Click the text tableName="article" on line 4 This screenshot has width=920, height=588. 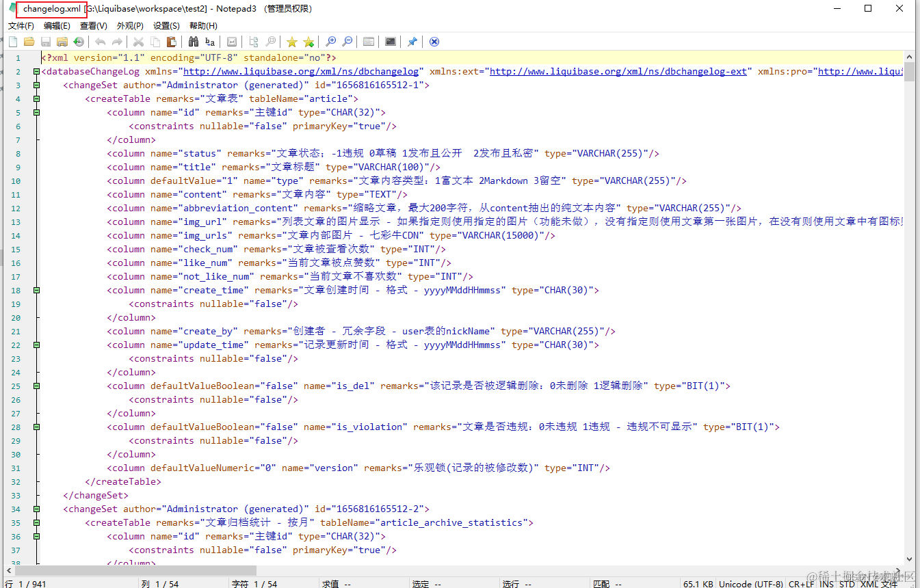301,98
